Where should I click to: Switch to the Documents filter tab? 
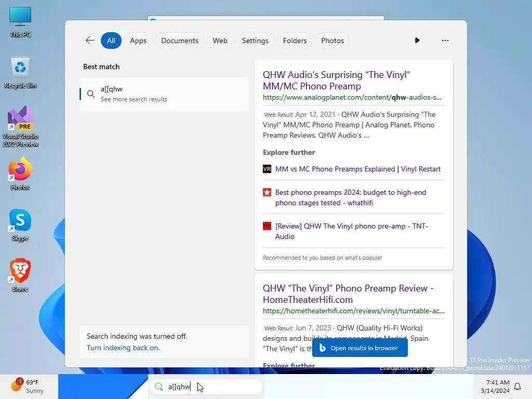tap(179, 41)
